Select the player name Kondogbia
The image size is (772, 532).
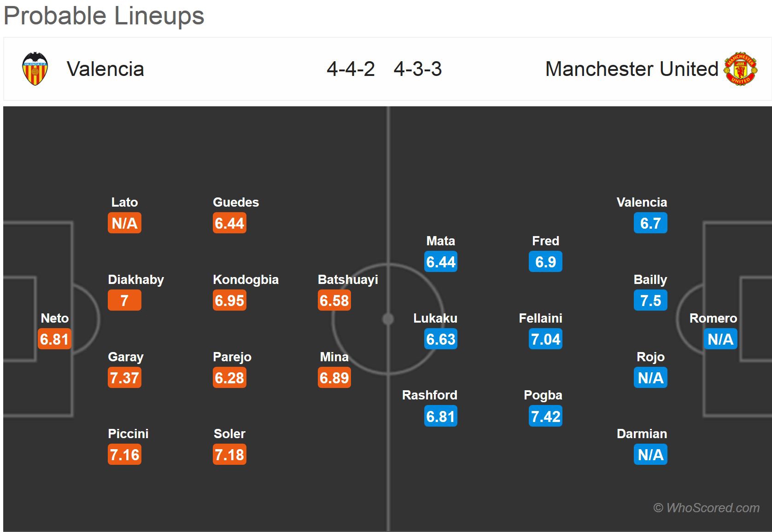[246, 280]
